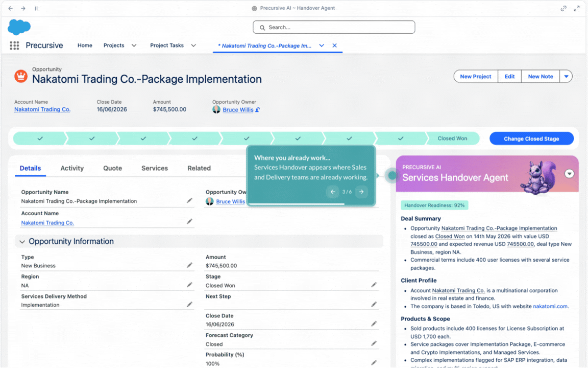Open the Bruce Willis owner link in header
Image resolution: width=588 pixels, height=368 pixels.
pos(238,110)
